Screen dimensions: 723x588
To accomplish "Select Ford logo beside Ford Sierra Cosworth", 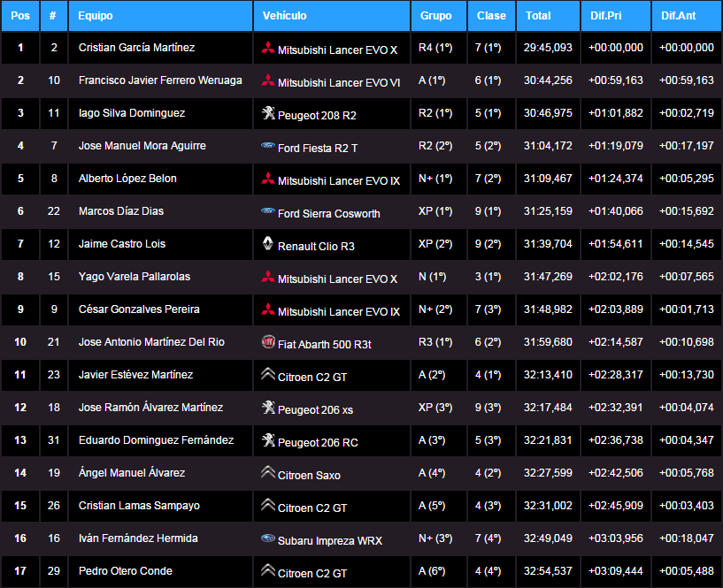I will 268,210.
